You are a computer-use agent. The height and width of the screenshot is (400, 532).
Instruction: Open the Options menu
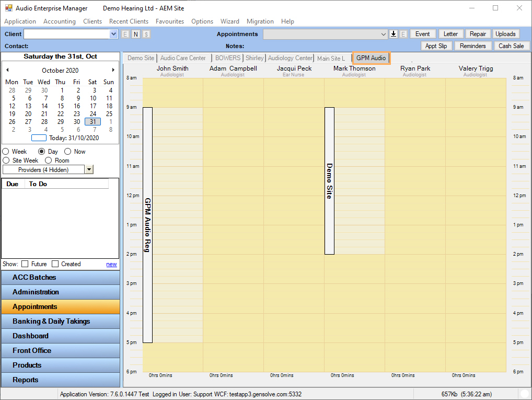coord(202,21)
